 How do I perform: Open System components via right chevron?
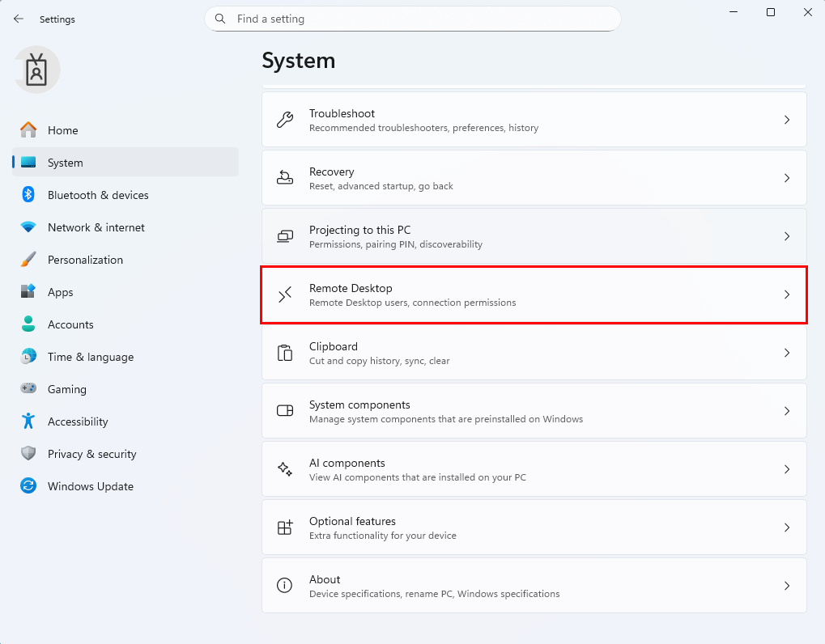(x=786, y=411)
